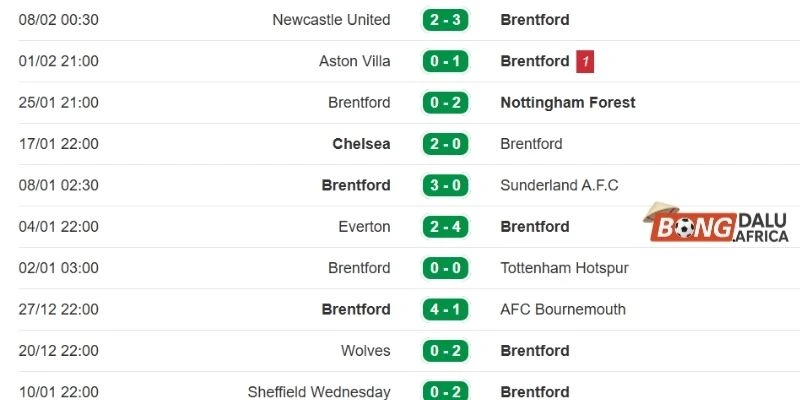Image resolution: width=800 pixels, height=400 pixels.
Task: Open the 4 - 1 score versus Bournemouth
Action: [446, 309]
